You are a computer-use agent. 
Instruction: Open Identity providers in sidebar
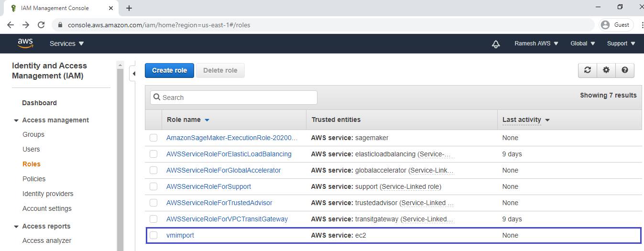tap(48, 194)
